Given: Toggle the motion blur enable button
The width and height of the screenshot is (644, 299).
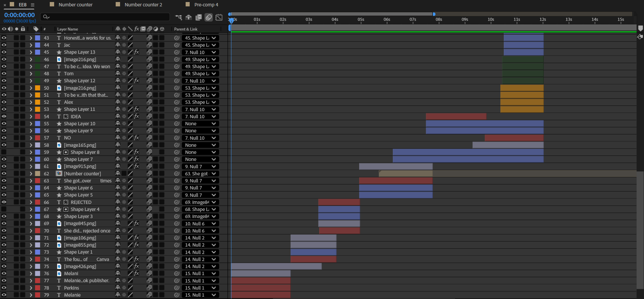Looking at the screenshot, I should tap(209, 17).
